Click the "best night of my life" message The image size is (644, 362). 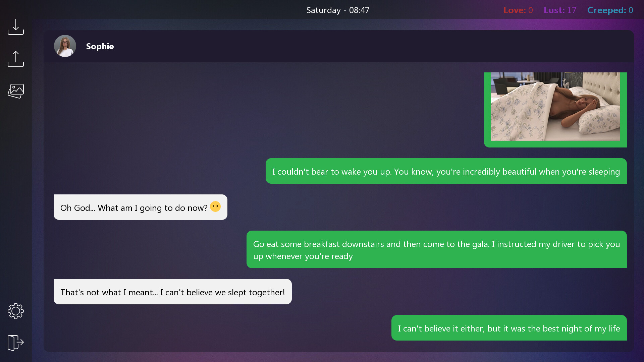tap(509, 328)
